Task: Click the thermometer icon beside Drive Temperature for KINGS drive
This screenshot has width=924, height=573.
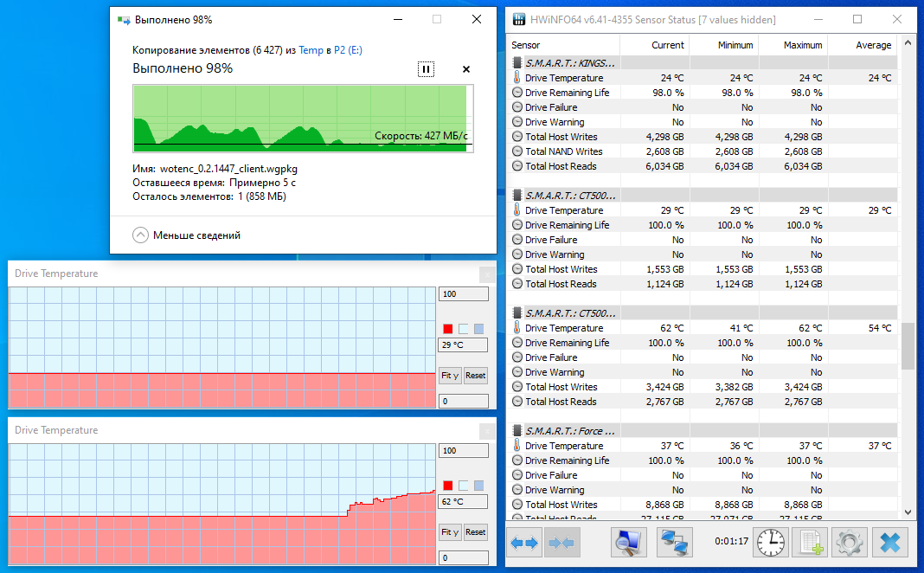Action: (x=517, y=77)
